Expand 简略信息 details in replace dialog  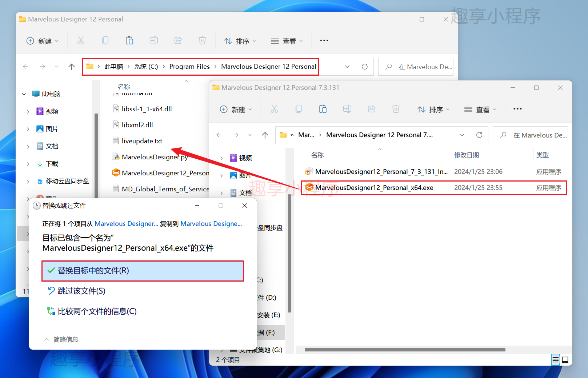coord(61,339)
